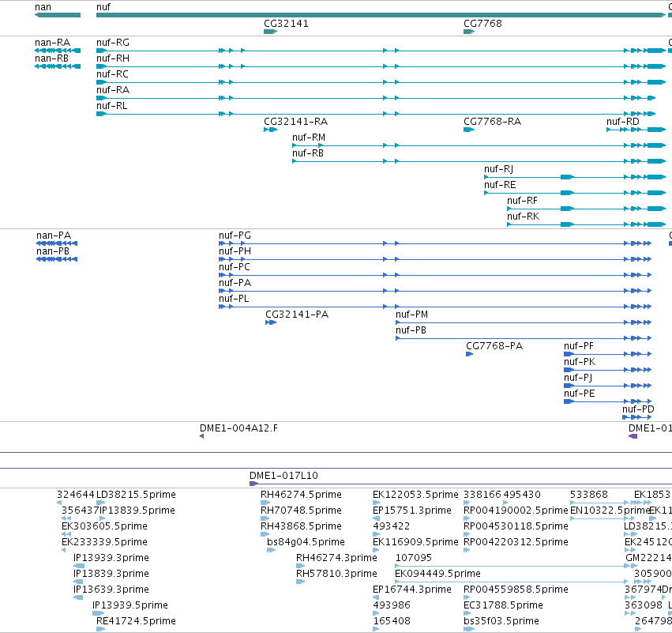Click the nan gene label
This screenshot has height=633, width=672.
[43, 7]
